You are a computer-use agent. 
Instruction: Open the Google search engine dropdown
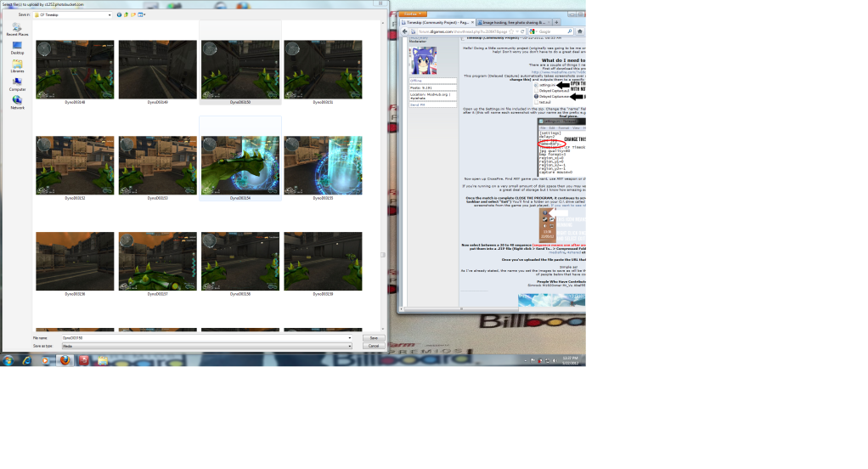click(533, 31)
